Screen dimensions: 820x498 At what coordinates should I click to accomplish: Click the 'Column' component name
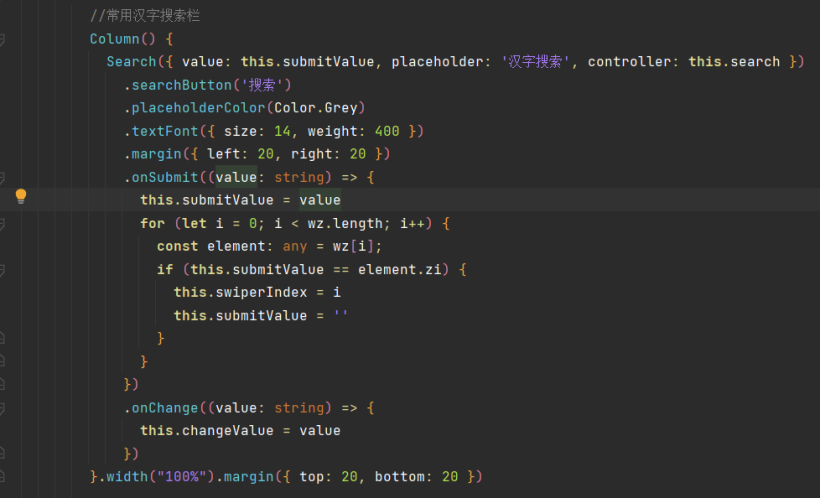click(115, 39)
